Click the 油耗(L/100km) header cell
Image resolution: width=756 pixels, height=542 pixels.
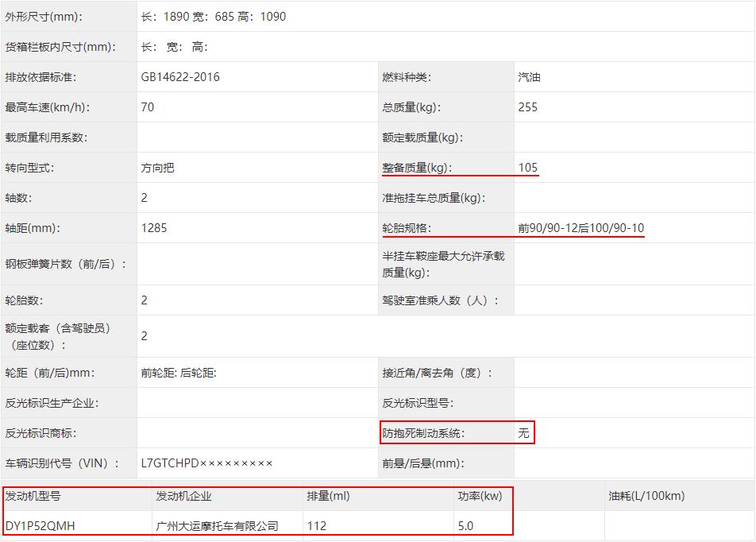(x=630, y=495)
